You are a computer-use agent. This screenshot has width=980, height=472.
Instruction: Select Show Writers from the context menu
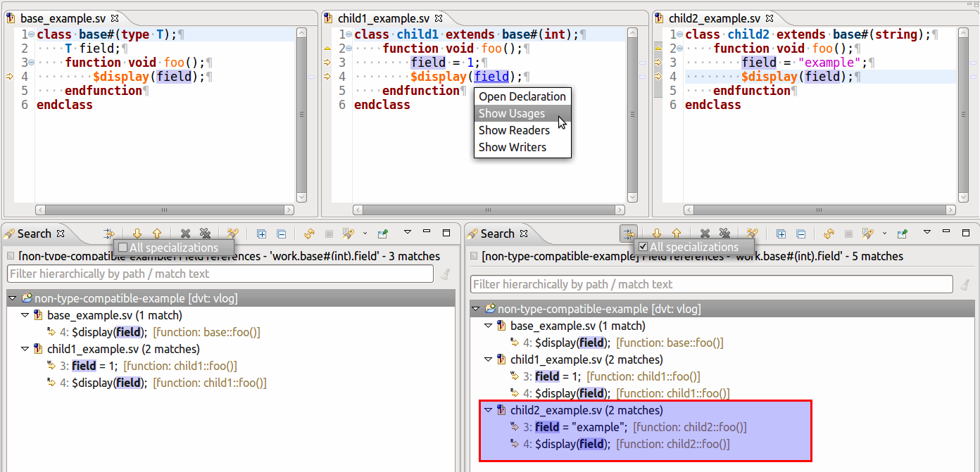(x=513, y=147)
